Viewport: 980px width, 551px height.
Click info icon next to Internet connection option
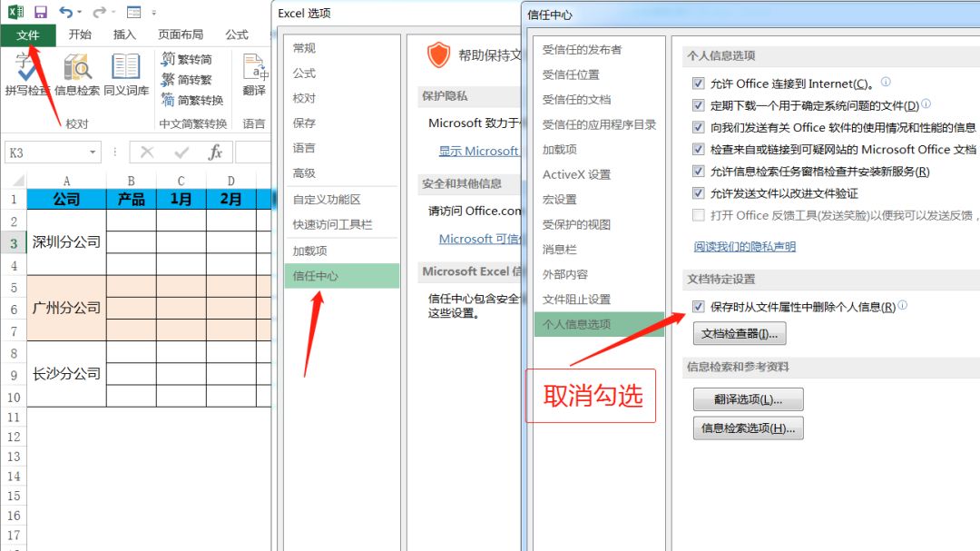(886, 82)
